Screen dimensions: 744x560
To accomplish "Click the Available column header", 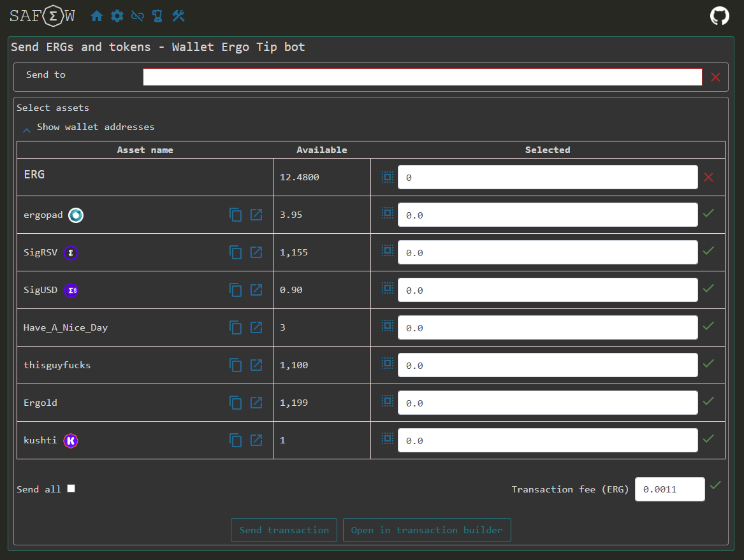I will tap(322, 150).
